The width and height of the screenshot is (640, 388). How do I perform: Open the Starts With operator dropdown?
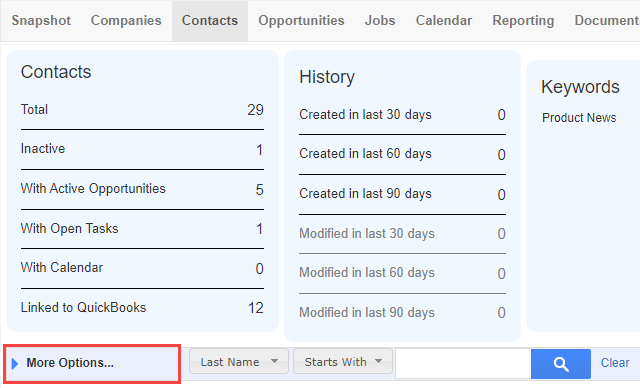pyautogui.click(x=343, y=361)
